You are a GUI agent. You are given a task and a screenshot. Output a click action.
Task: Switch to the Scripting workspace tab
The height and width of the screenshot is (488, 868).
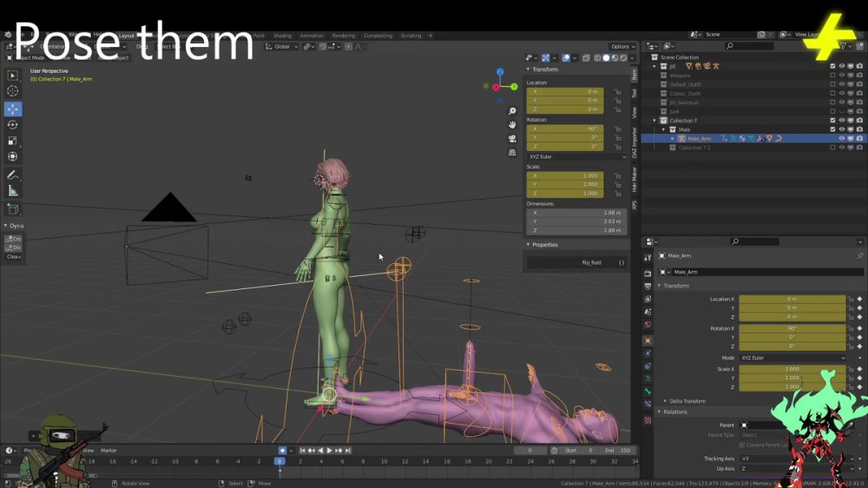click(411, 36)
